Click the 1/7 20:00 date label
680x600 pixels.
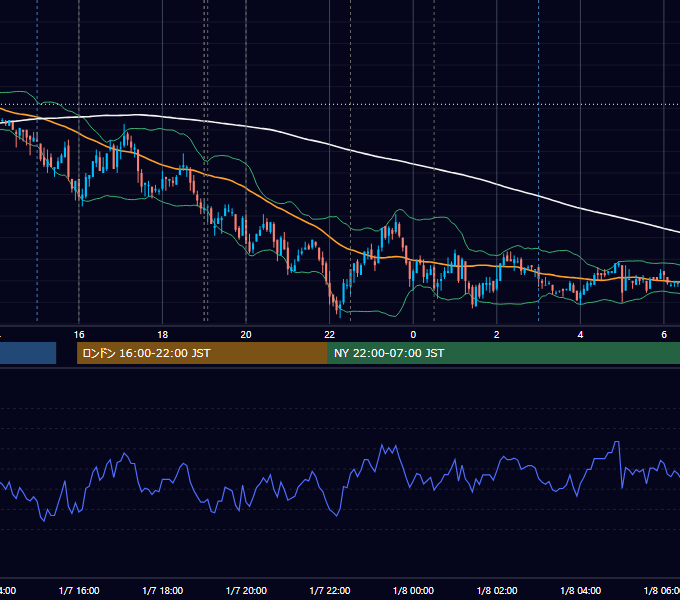pos(246,591)
